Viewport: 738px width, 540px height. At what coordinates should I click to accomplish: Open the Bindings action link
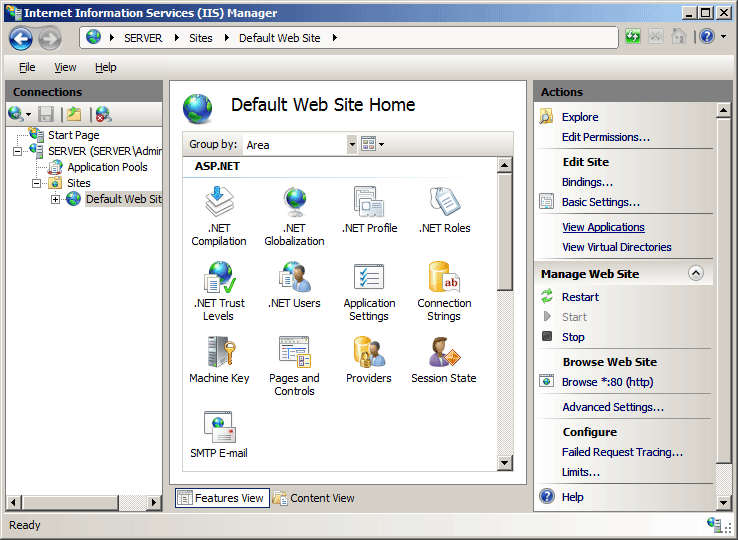[587, 182]
